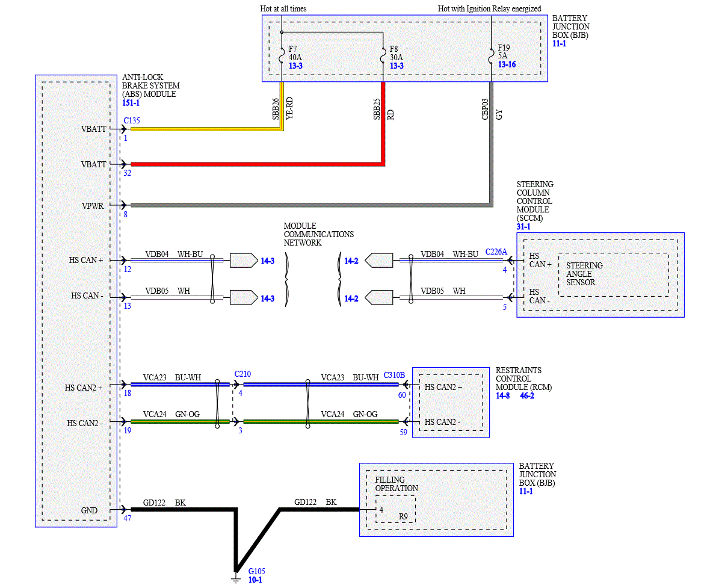719x588 pixels.
Task: Click the 14-2 link on the VDB05 WH line
Action: [351, 299]
